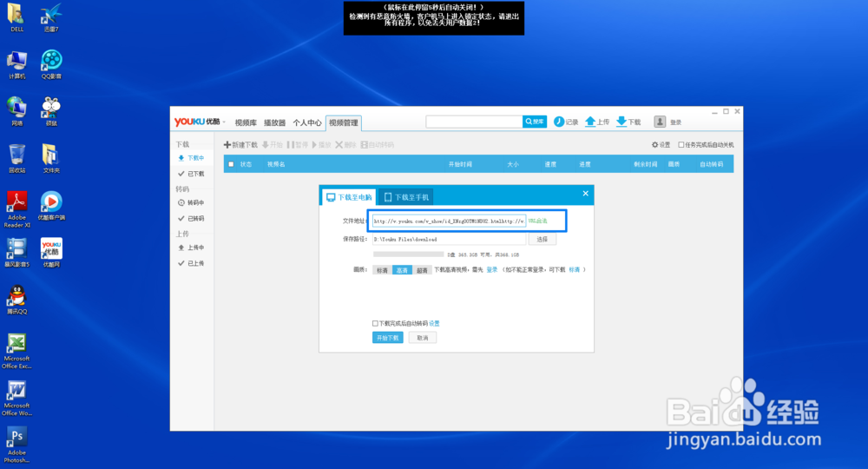Switch to 下载至电脑 dialog tab
868x469 pixels.
point(349,197)
